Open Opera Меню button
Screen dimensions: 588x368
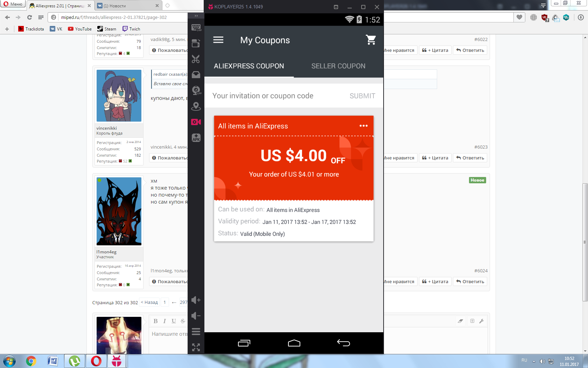pos(13,4)
